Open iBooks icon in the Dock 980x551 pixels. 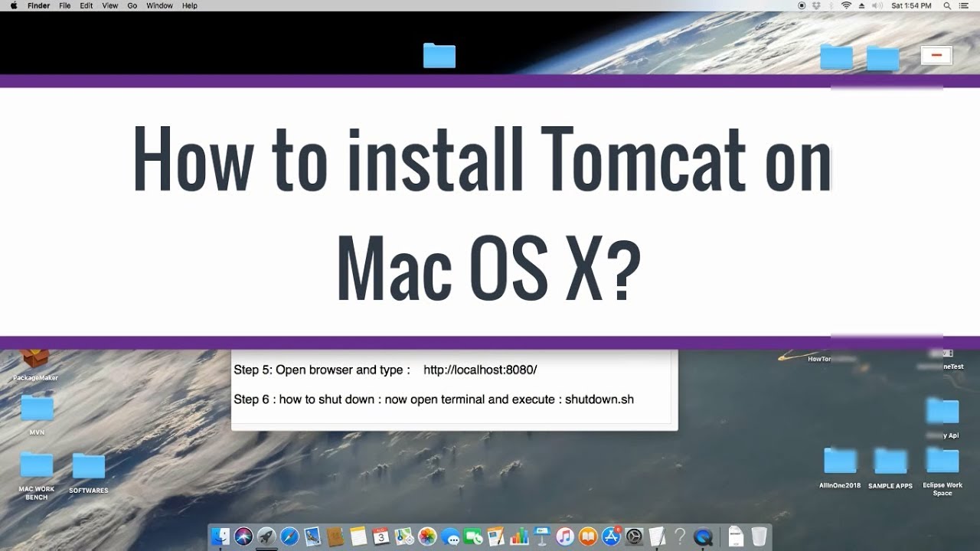click(x=588, y=536)
